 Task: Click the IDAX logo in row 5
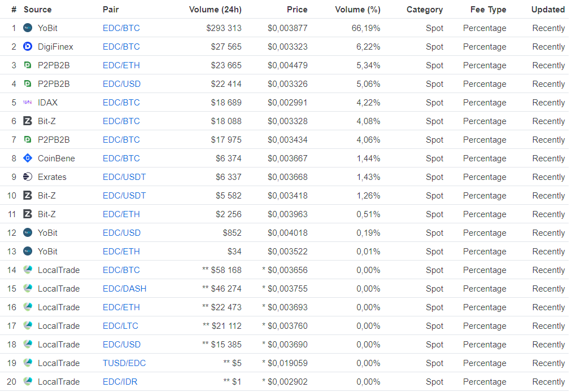coord(28,103)
